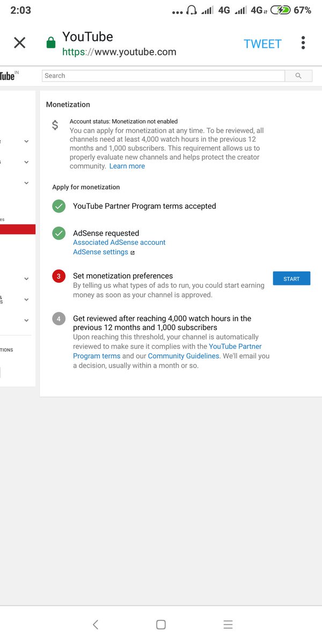Click external link icon next to AdSense settings
Screen dimensions: 322x644
coord(133,253)
